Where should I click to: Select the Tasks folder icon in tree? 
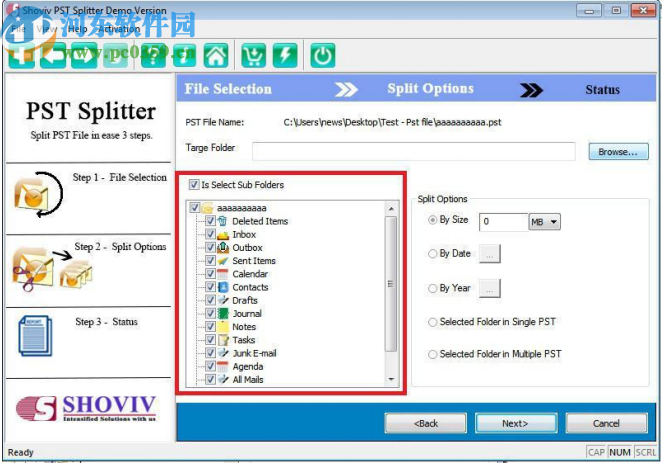(223, 340)
